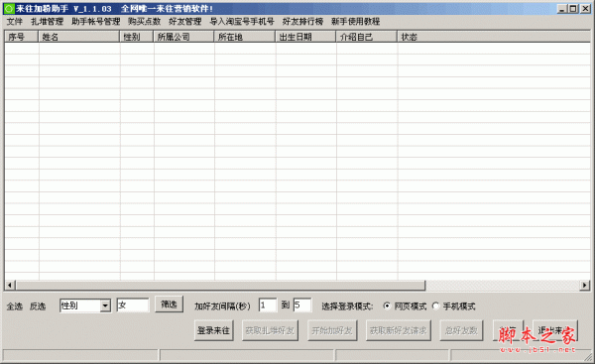This screenshot has width=595, height=364.
Task: Open the 购买点数 menu
Action: pyautogui.click(x=144, y=22)
